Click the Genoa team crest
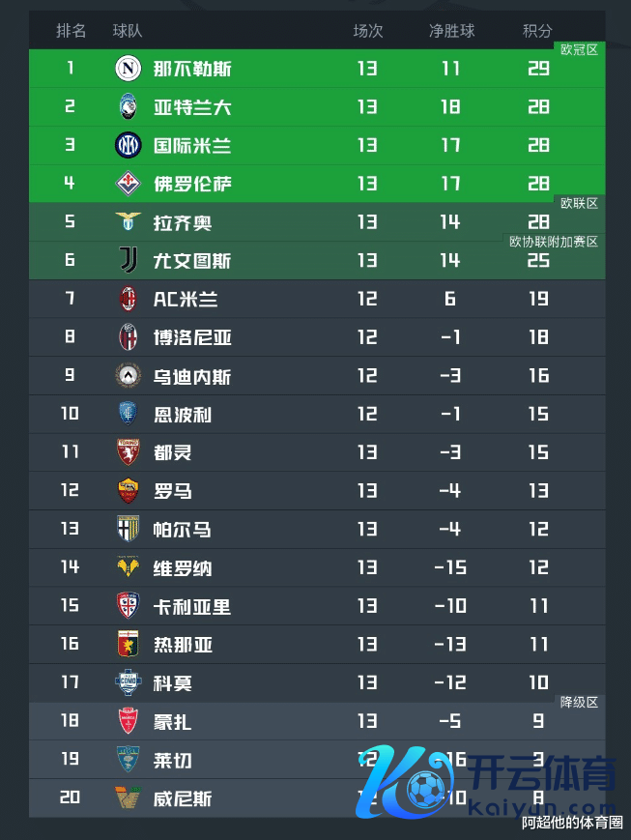The width and height of the screenshot is (631, 840). [x=128, y=645]
